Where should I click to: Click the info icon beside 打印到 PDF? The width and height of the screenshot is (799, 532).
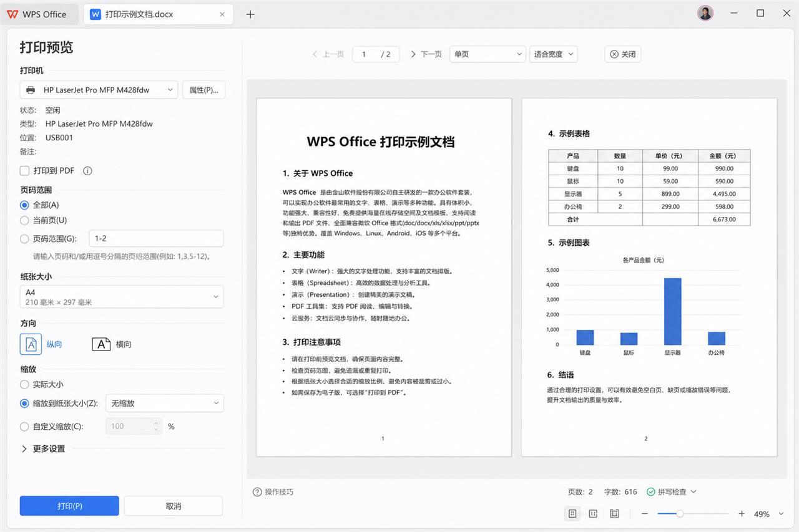tap(87, 170)
